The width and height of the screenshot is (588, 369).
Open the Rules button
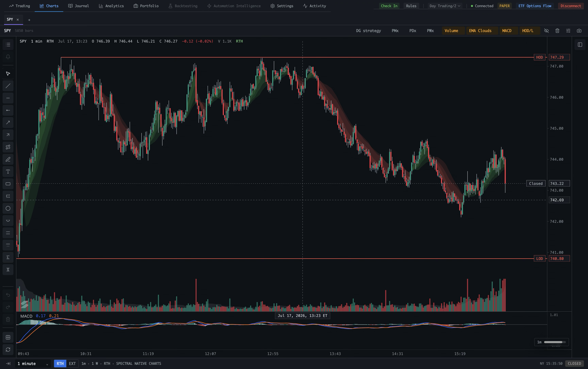[x=411, y=6]
